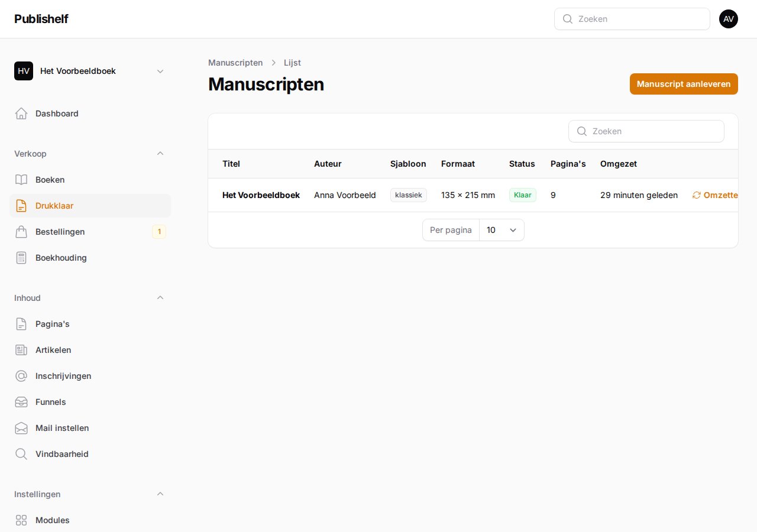Click the Klaar status badge

pyautogui.click(x=523, y=195)
